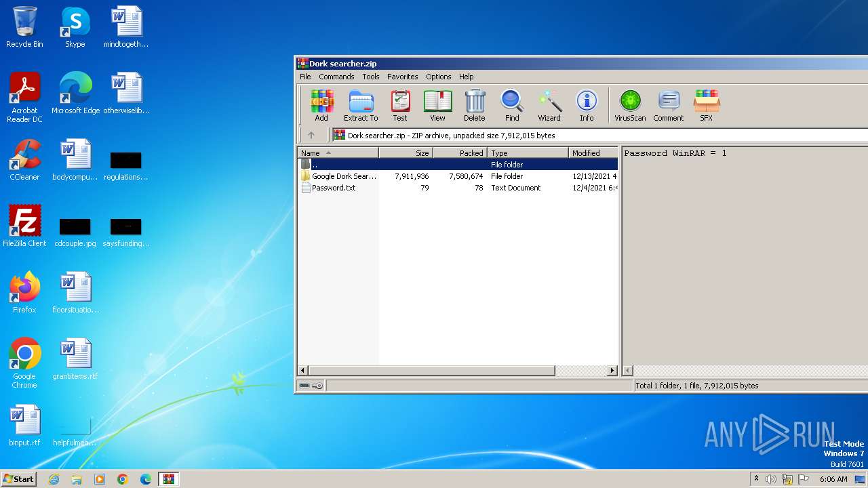Select the Password.txt file
Screen dimensions: 868x488
click(x=458, y=188)
